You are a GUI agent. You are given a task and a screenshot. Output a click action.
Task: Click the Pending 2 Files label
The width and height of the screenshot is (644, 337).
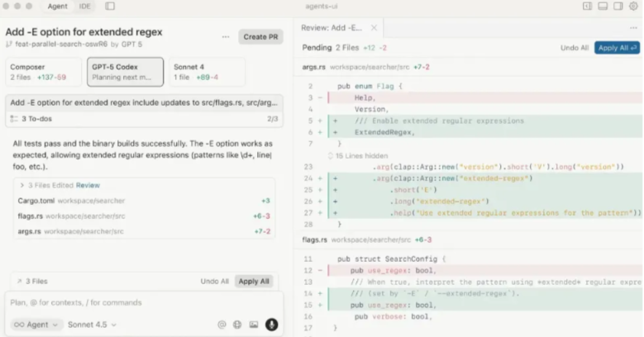(330, 48)
